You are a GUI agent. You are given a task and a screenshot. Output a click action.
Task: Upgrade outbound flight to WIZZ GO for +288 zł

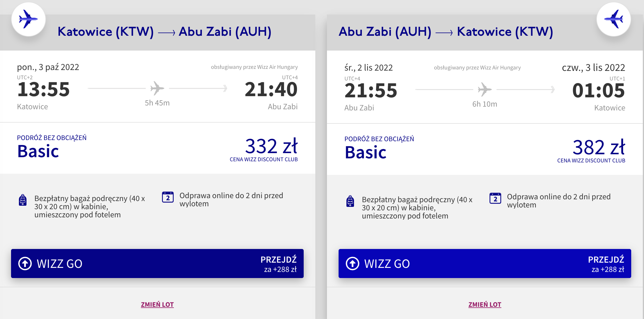point(157,264)
